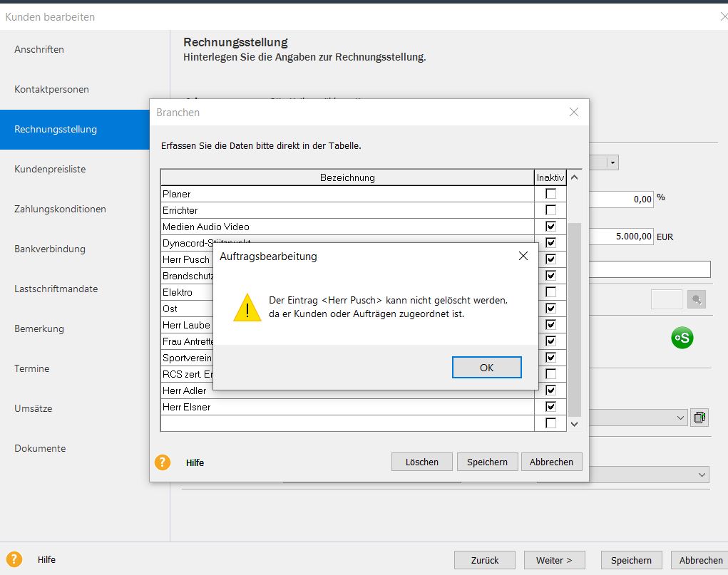Go to Zahlungskonditionen section
Viewport: 728px width, 575px height.
tap(60, 209)
